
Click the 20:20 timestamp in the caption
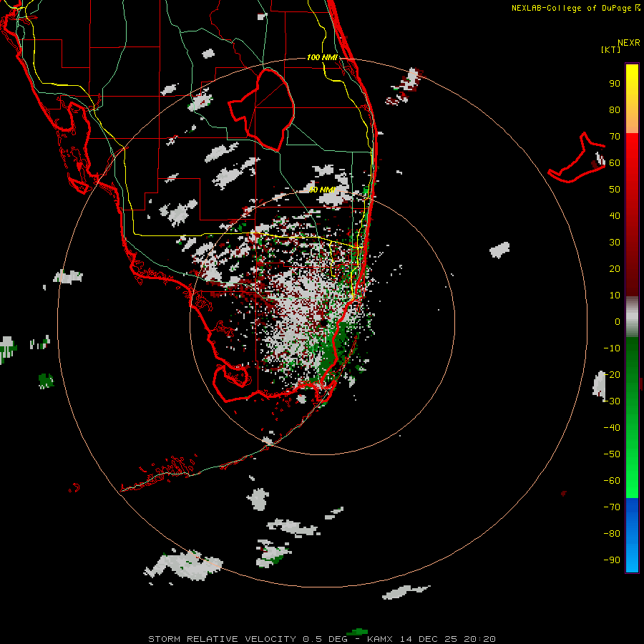coord(479,639)
